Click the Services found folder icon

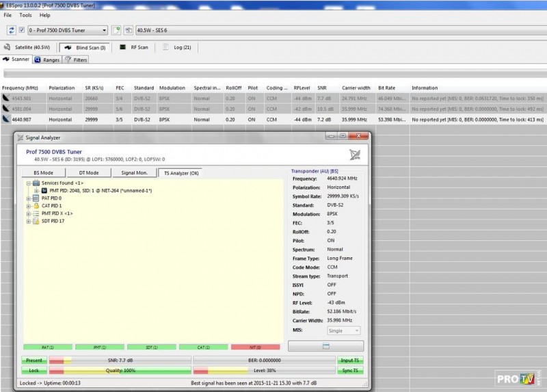click(x=36, y=183)
